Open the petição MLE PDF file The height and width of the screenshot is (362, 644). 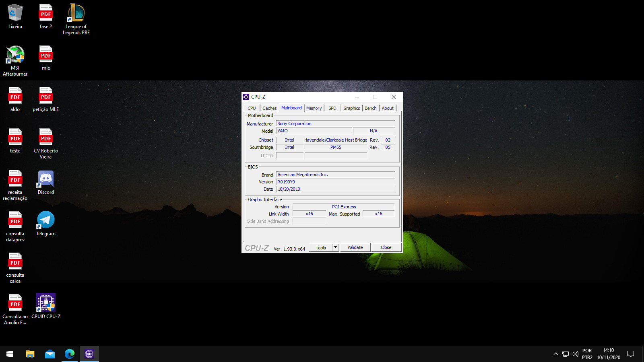(x=46, y=100)
